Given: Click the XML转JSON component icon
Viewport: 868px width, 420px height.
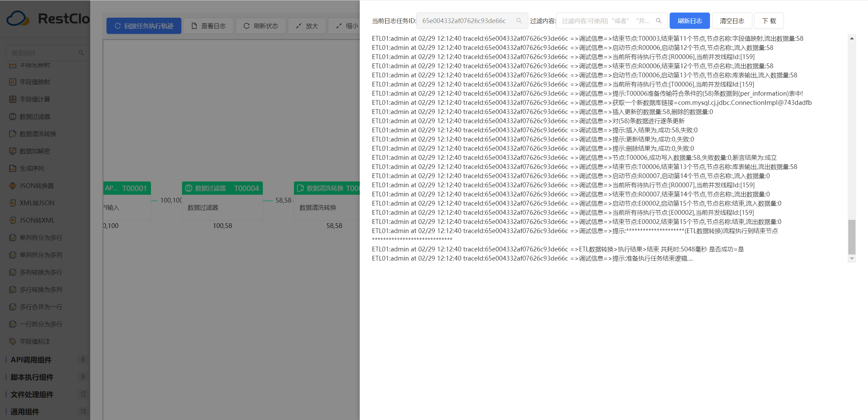Looking at the screenshot, I should pyautogui.click(x=13, y=203).
